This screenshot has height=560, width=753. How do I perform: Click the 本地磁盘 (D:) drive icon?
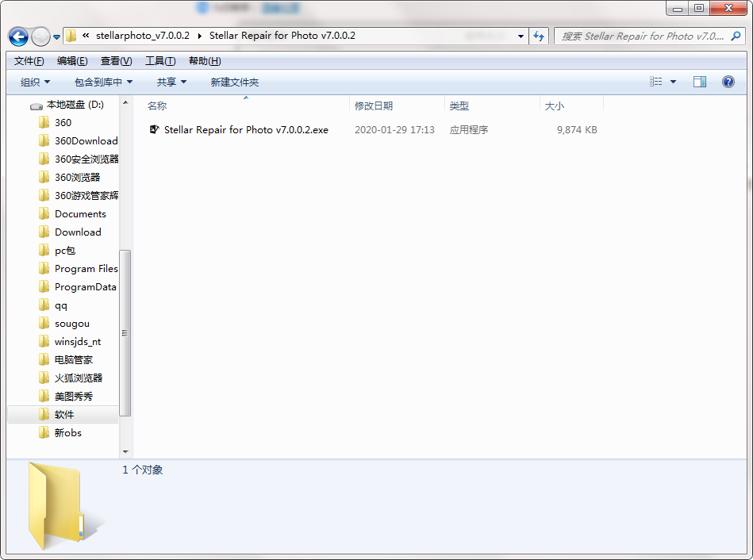coord(36,105)
